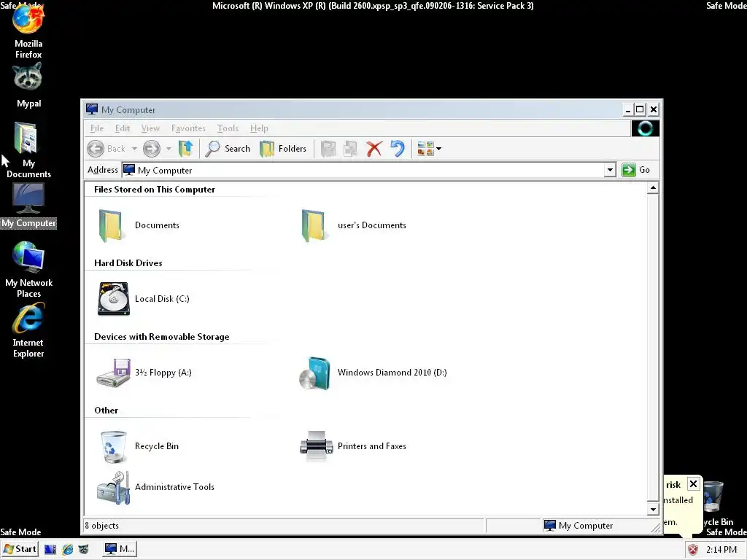747x560 pixels.
Task: Click the scrollbar up arrow
Action: click(653, 188)
